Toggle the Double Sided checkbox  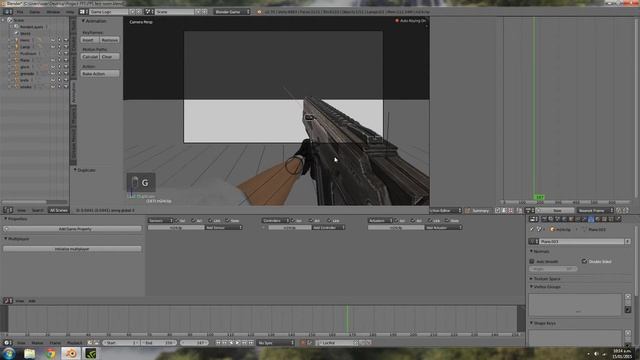pyautogui.click(x=584, y=262)
